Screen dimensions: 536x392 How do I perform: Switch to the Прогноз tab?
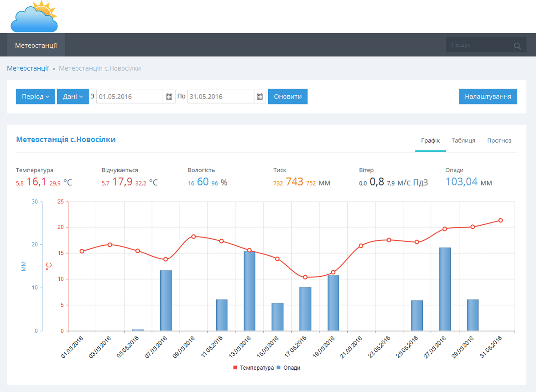pos(499,141)
